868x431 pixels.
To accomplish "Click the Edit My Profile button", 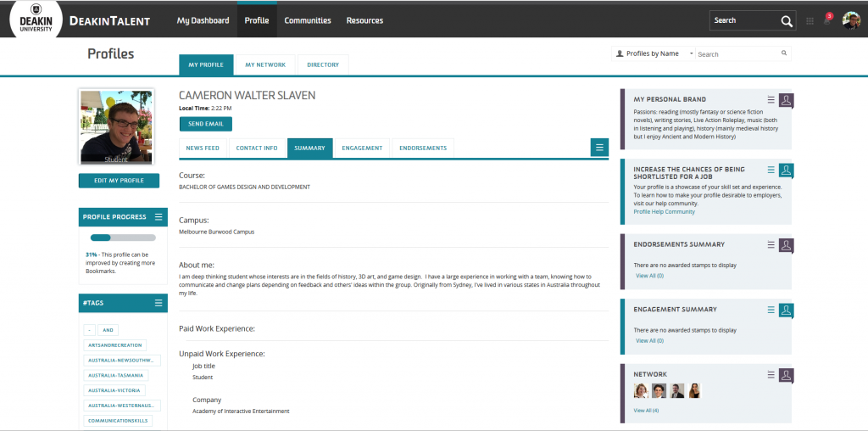I will (119, 181).
